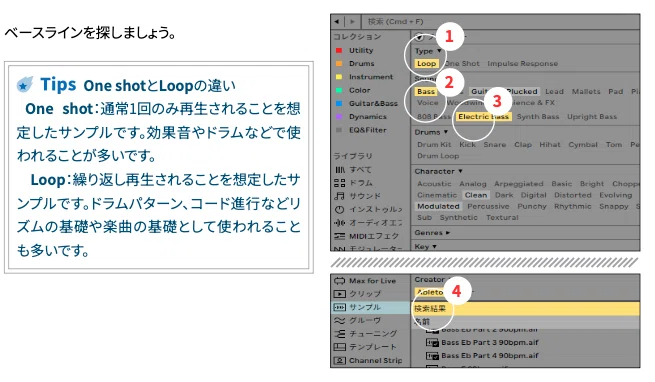Open the グルーヴ wave icon
The height and width of the screenshot is (382, 655).
tap(340, 321)
